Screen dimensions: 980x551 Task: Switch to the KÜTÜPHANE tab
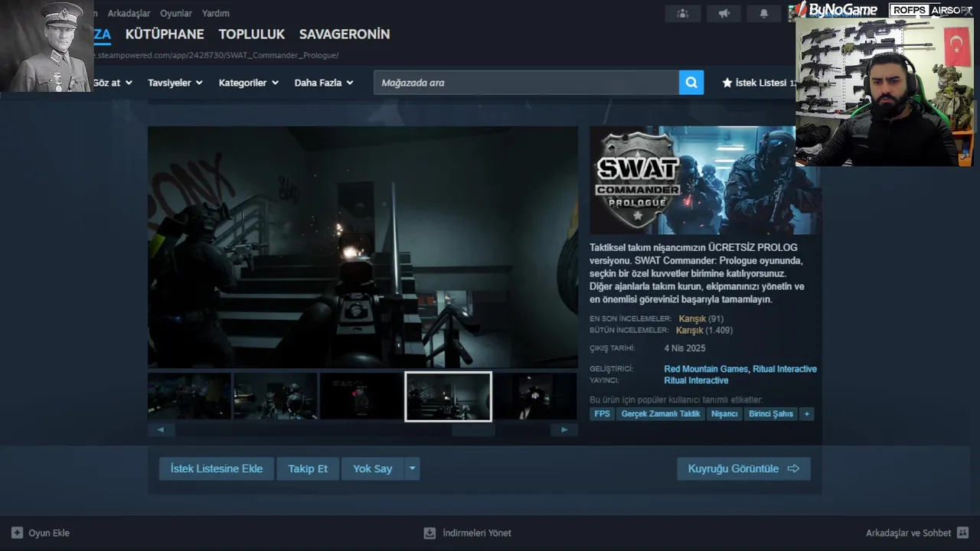[x=165, y=34]
